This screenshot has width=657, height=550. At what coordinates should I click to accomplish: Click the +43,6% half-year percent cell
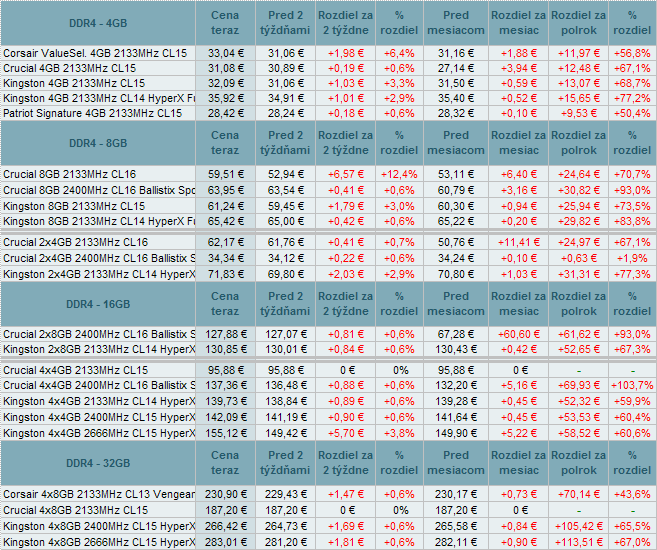(632, 494)
